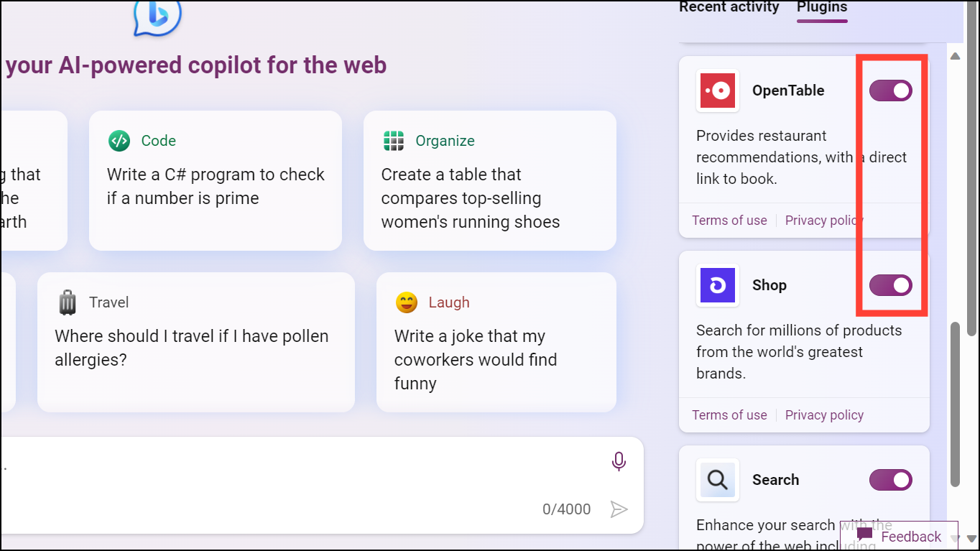Click the microphone icon in chat box
This screenshot has width=980, height=551.
tap(619, 461)
